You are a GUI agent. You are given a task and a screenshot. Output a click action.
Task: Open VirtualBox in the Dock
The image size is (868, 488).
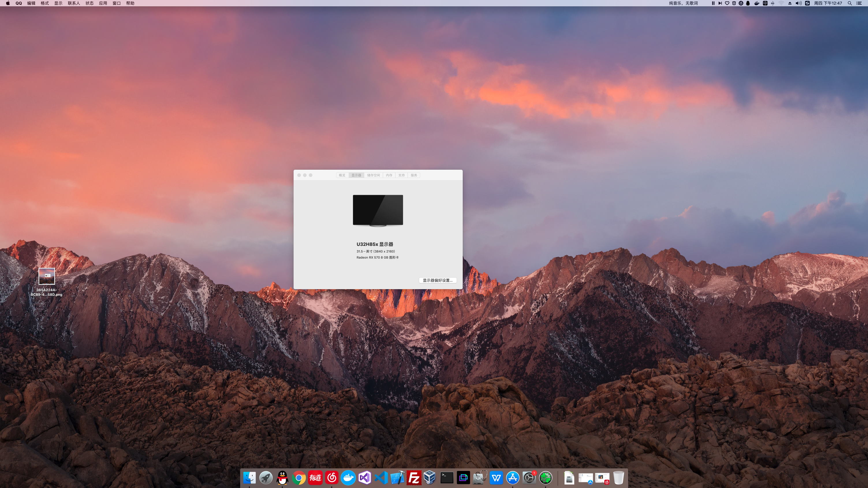[x=430, y=478]
